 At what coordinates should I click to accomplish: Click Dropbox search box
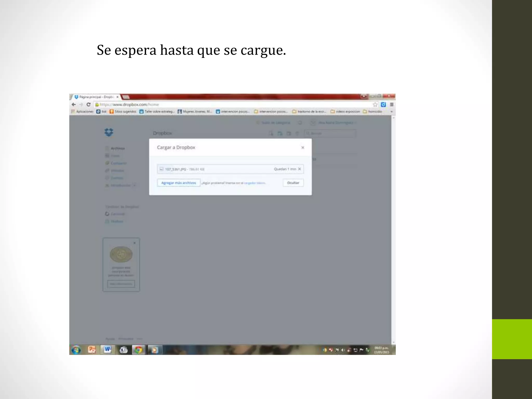point(330,133)
